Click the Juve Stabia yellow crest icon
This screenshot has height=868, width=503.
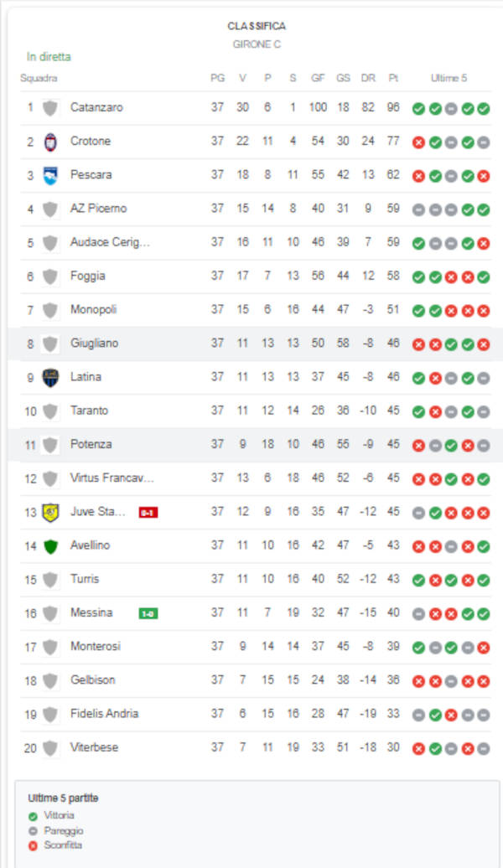50,512
